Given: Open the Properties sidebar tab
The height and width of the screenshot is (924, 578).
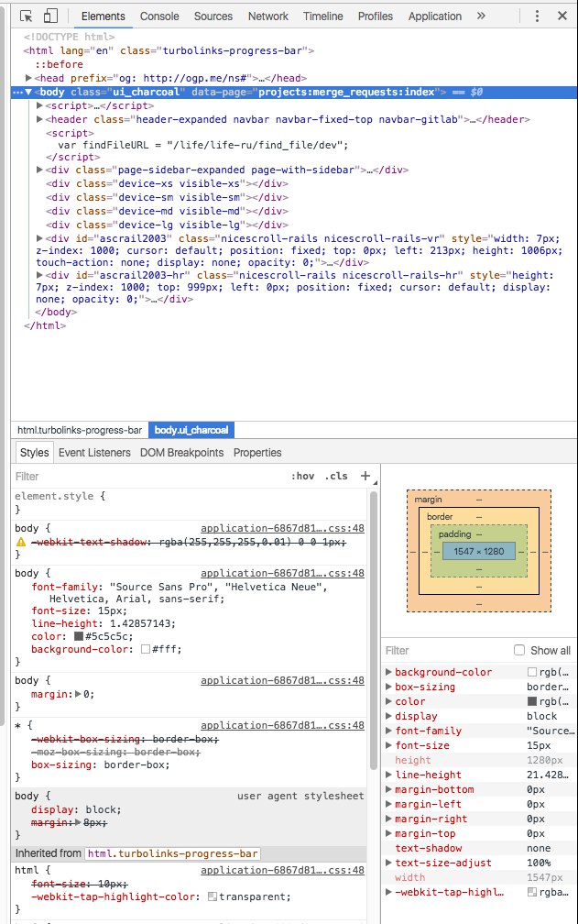Looking at the screenshot, I should click(257, 453).
